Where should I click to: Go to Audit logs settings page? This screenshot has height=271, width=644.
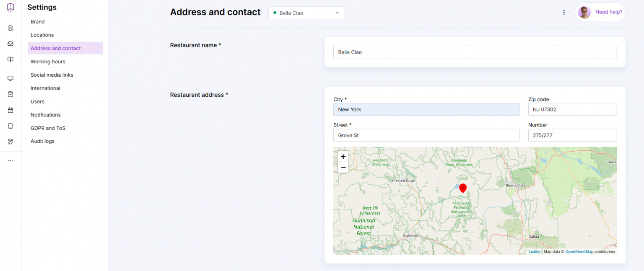[42, 141]
